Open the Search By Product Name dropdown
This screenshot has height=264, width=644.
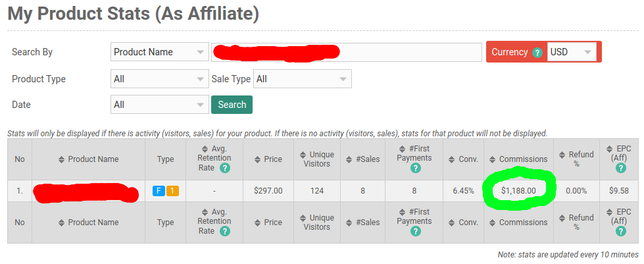pyautogui.click(x=159, y=52)
